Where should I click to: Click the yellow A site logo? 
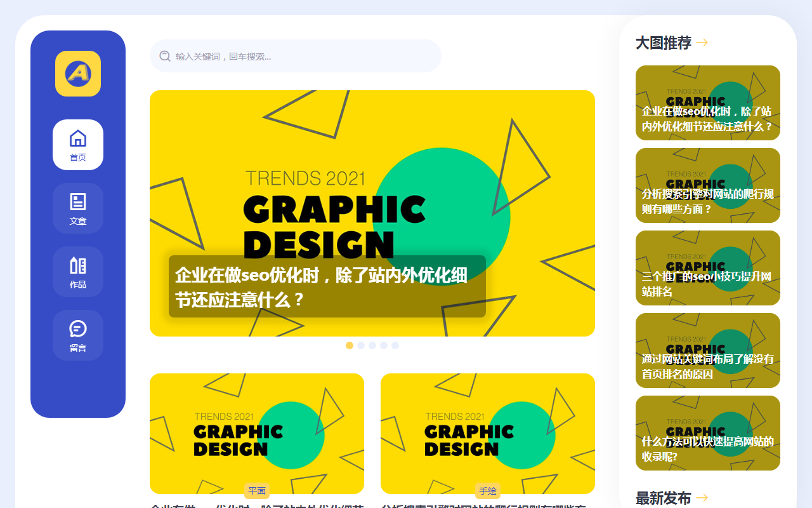click(78, 74)
